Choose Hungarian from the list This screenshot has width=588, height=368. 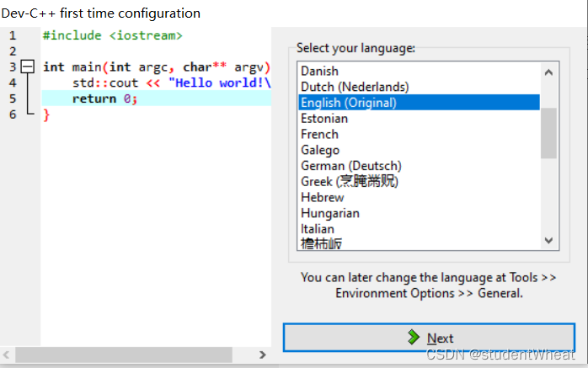[420, 213]
